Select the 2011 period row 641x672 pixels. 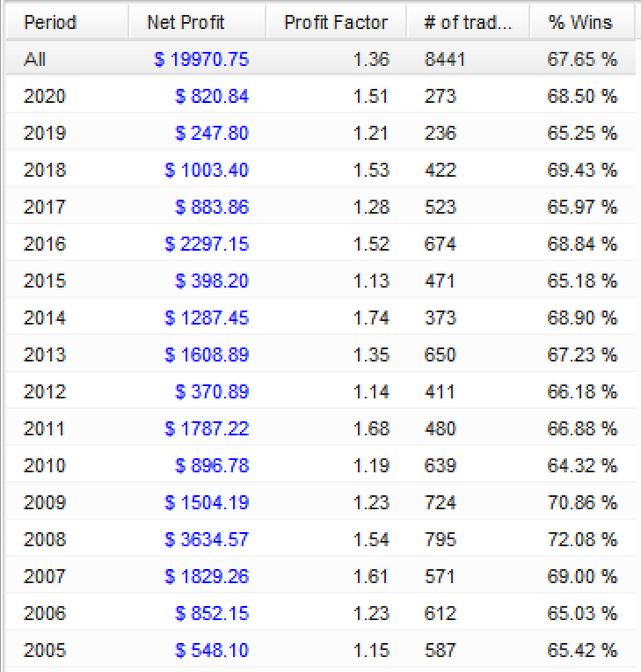point(44,429)
